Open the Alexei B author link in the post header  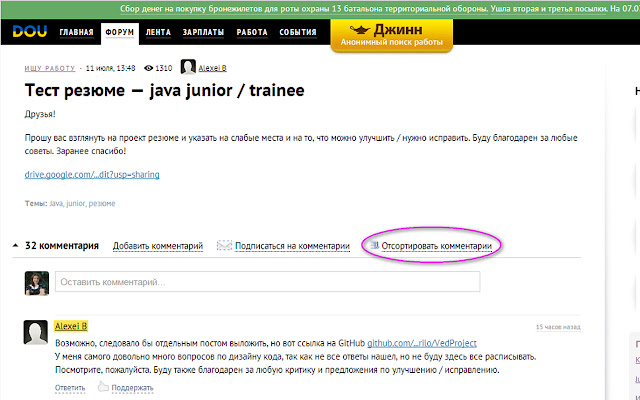[212, 69]
